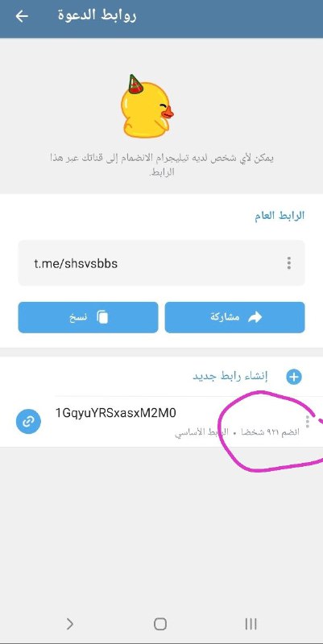Go back using the top-left arrow

click(22, 16)
